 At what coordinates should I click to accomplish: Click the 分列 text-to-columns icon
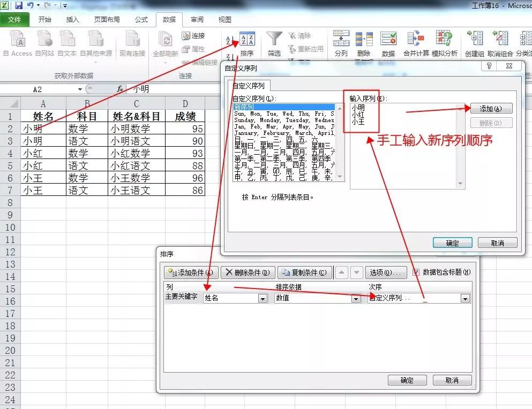[341, 41]
